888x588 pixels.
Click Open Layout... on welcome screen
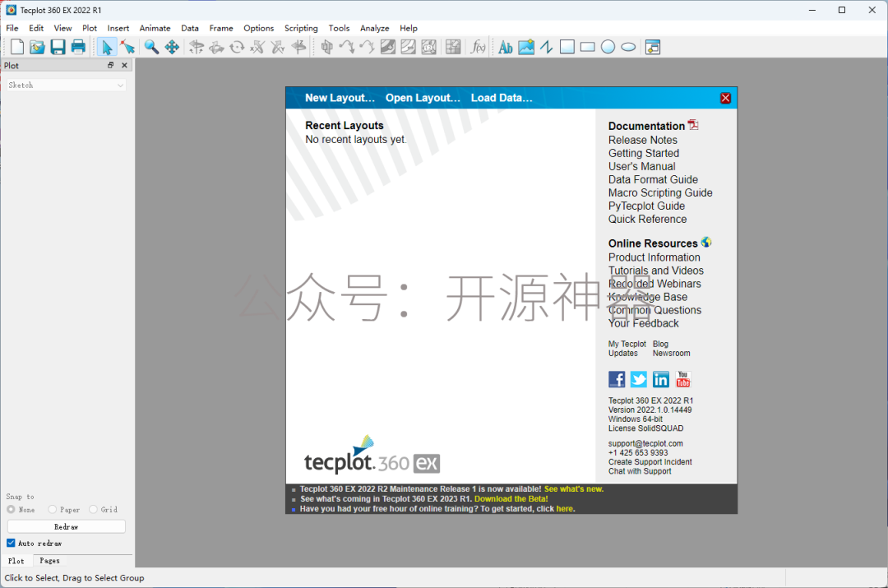coord(423,97)
